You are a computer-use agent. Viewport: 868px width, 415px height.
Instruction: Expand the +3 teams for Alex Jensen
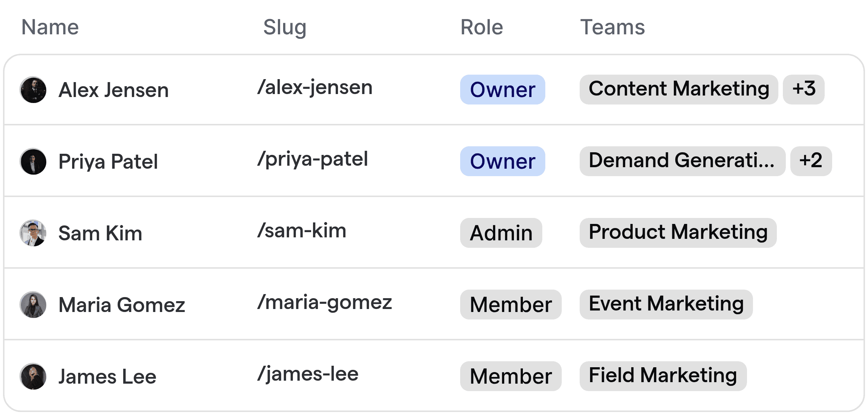click(804, 90)
